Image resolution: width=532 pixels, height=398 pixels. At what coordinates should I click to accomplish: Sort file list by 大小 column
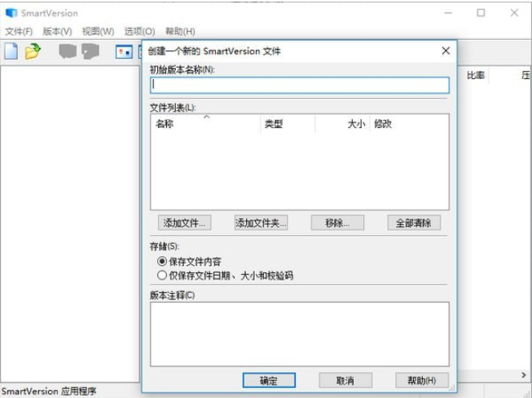click(x=342, y=124)
